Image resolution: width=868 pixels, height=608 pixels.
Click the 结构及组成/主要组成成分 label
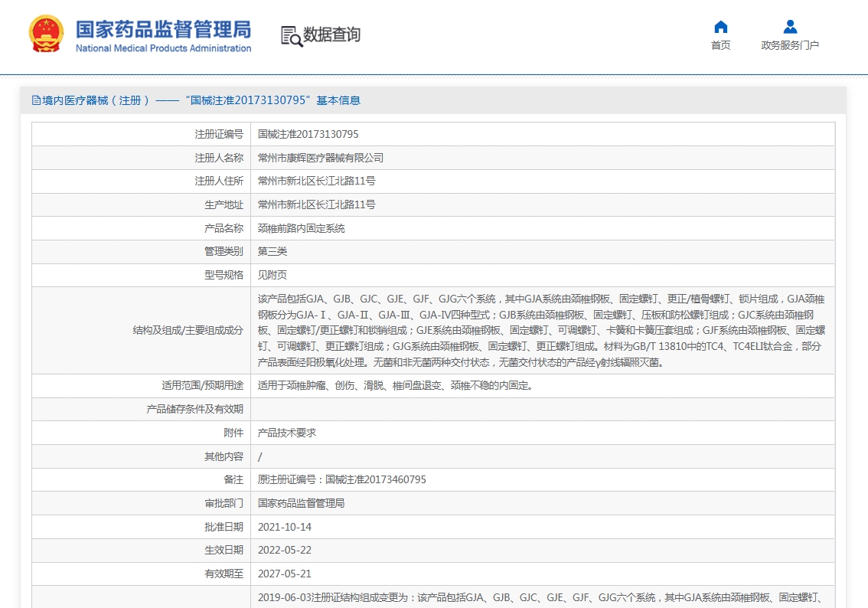(188, 331)
